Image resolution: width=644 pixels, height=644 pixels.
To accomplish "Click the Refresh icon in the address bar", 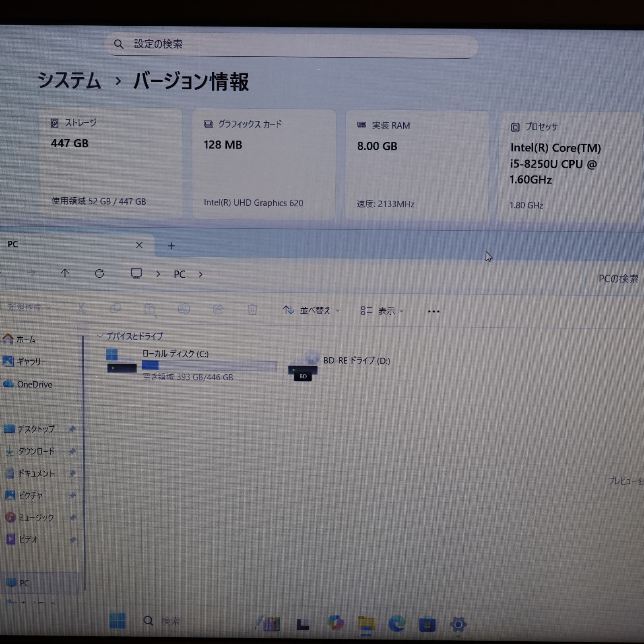I will point(100,274).
